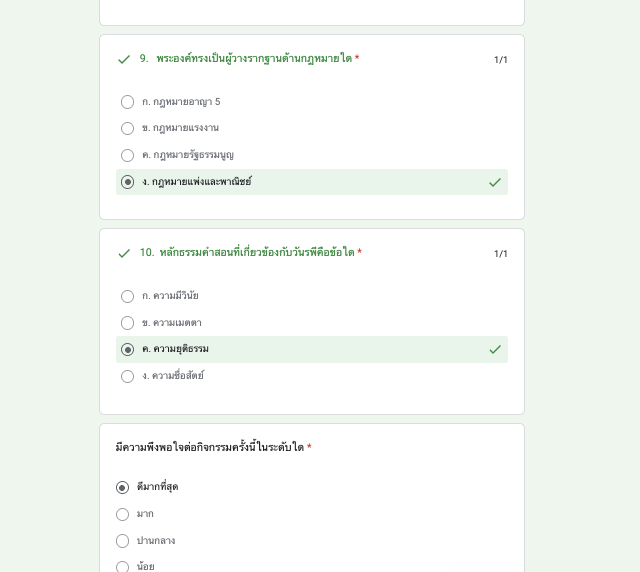Choose the ข. ความเมตตา radio option
This screenshot has height=572, width=640.
[x=128, y=323]
